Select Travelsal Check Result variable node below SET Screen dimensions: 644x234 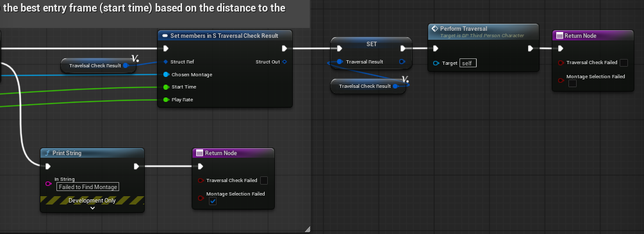click(x=368, y=86)
